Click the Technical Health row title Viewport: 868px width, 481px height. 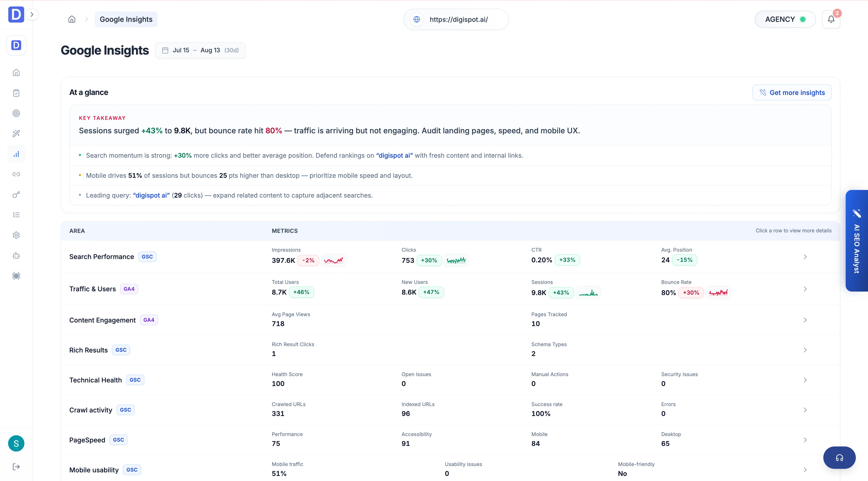[95, 380]
